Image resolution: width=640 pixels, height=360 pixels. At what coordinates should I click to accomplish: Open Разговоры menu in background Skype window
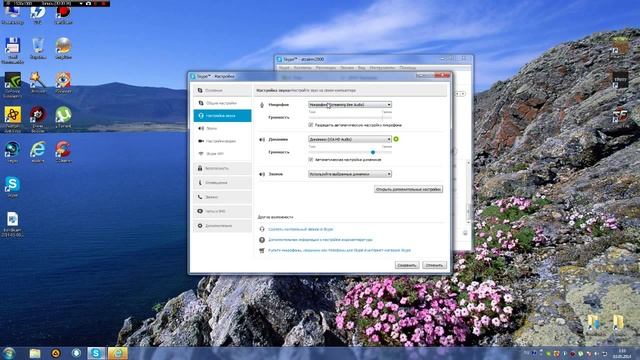(326, 68)
